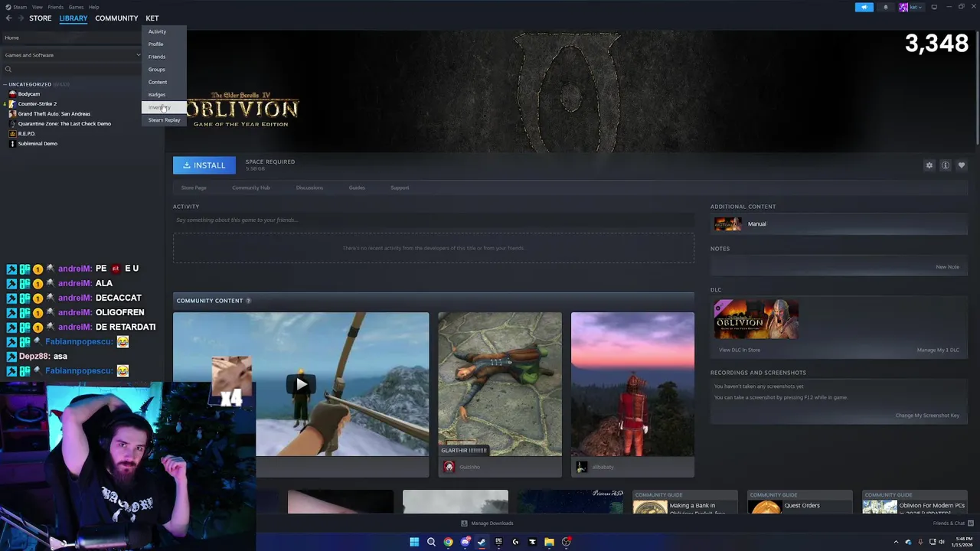Open File Explorer from taskbar
Image resolution: width=980 pixels, height=551 pixels.
pyautogui.click(x=549, y=542)
